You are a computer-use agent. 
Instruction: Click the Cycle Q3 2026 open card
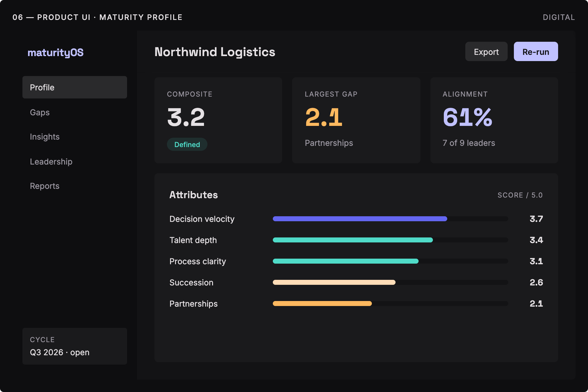[x=75, y=346]
